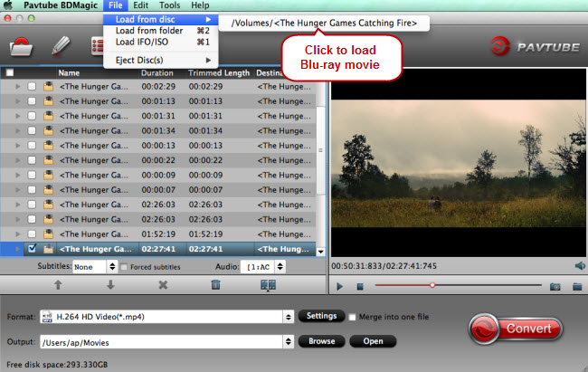Uncheck the 02:27:41 Hunger Games title
The image size is (588, 372).
tap(33, 248)
